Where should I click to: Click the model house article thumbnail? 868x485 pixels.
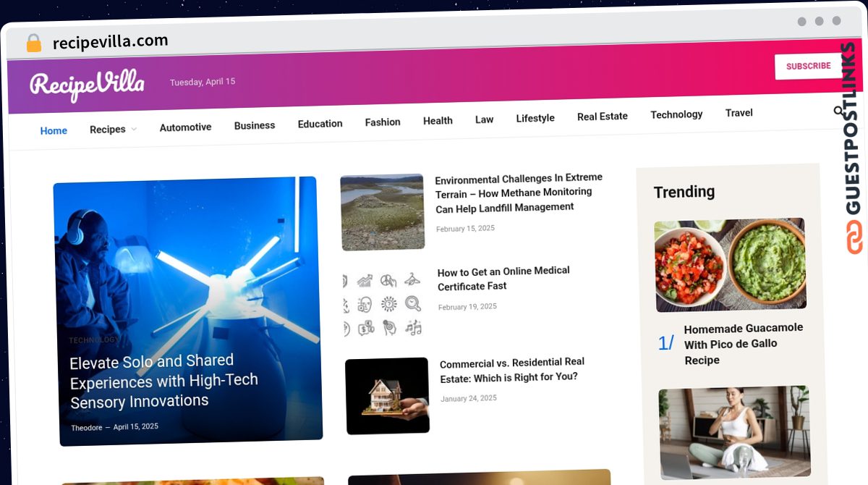[387, 396]
